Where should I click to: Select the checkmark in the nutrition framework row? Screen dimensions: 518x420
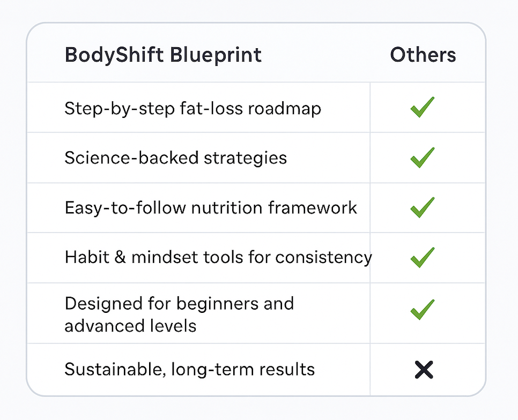(x=423, y=207)
